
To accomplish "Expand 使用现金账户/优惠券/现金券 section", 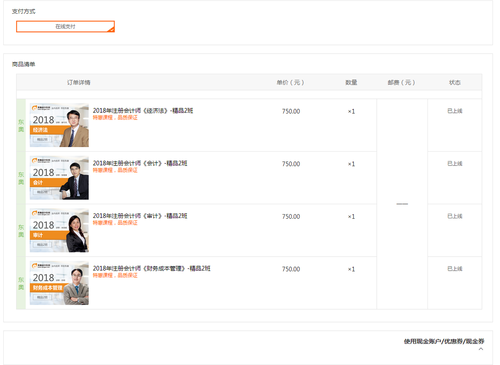I will [x=444, y=341].
